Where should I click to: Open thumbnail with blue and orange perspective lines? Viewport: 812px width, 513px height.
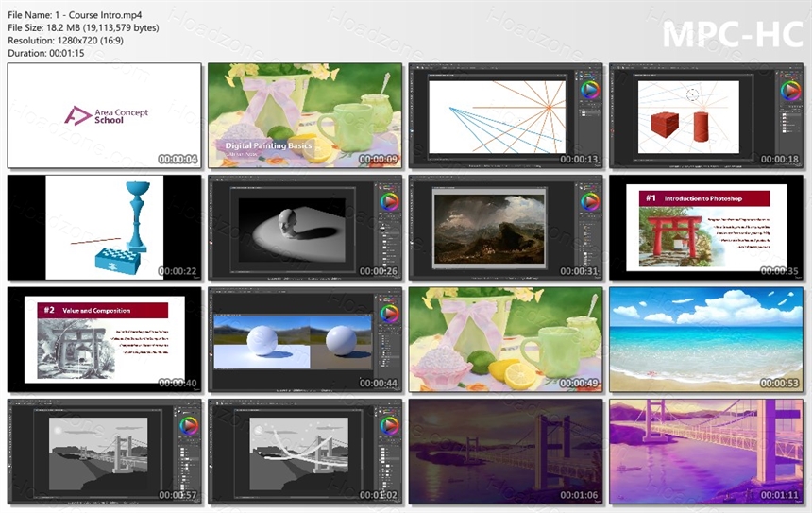point(505,115)
